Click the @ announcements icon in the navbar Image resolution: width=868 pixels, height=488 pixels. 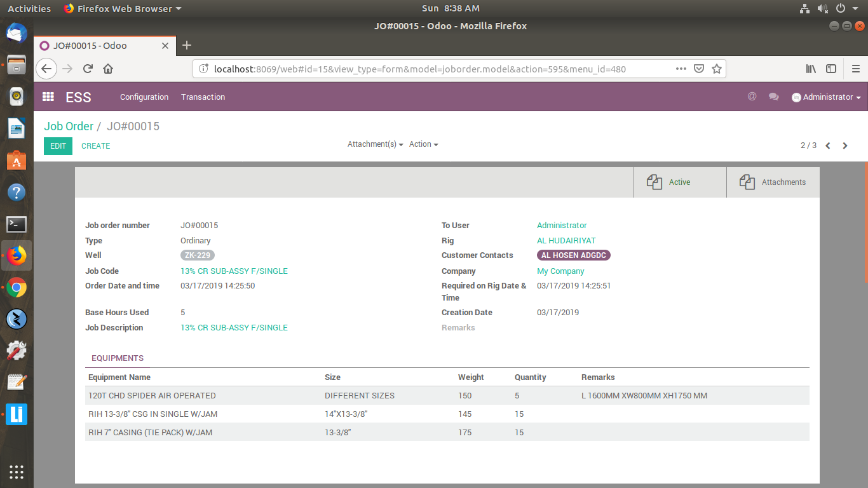[x=752, y=97]
